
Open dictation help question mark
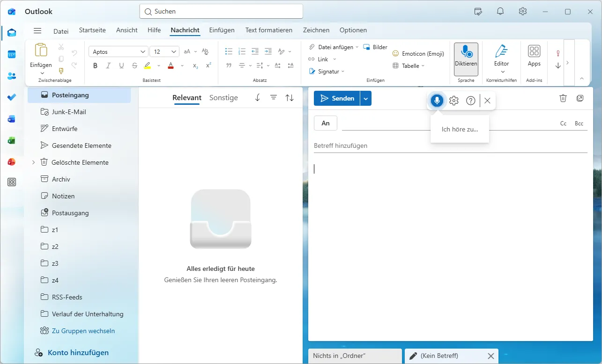pos(471,101)
